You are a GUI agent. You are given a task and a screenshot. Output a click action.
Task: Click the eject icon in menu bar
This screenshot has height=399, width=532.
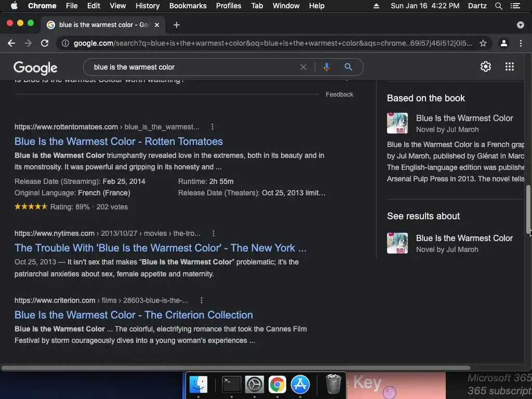point(376,6)
